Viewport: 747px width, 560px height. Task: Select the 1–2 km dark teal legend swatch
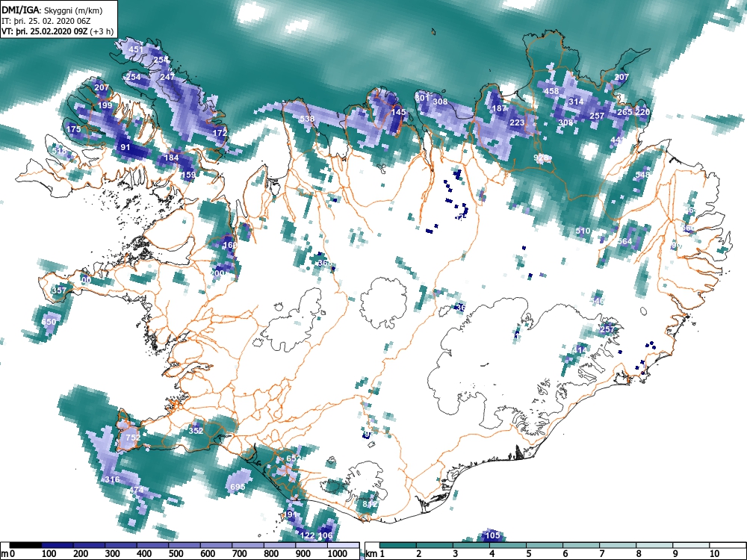398,545
